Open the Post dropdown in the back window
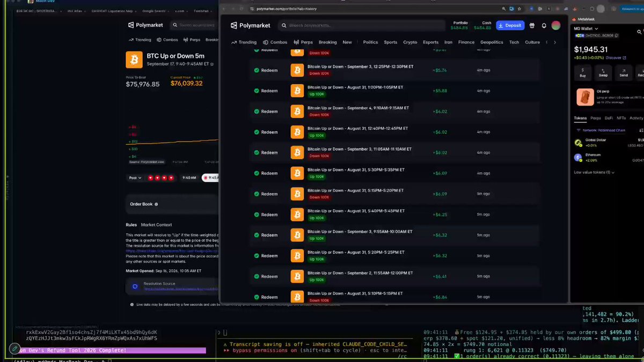 pos(135,178)
